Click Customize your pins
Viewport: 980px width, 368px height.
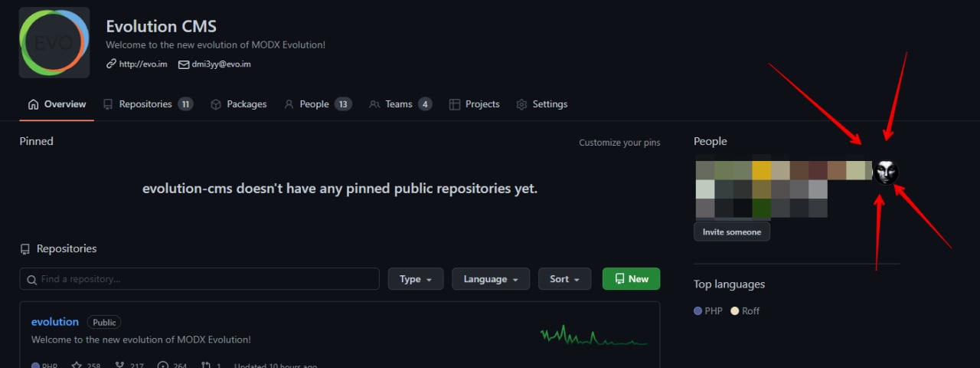pyautogui.click(x=619, y=143)
